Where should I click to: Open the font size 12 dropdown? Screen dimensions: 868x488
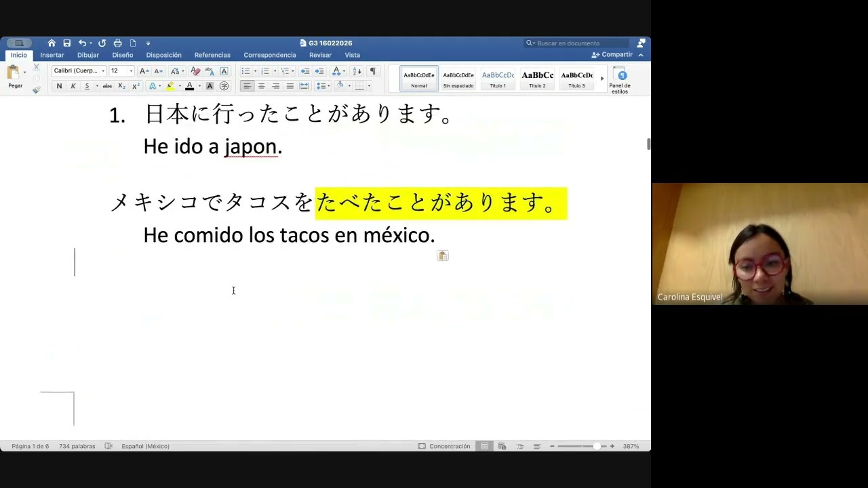tap(131, 71)
